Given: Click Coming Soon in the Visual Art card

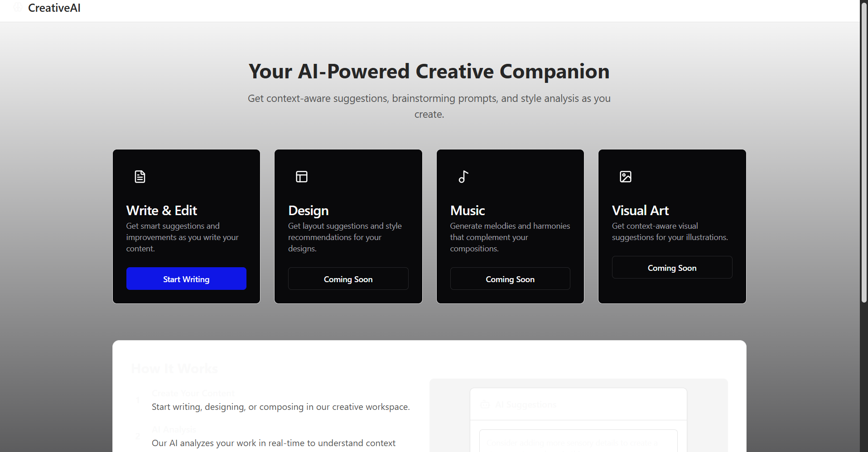Looking at the screenshot, I should tap(672, 267).
